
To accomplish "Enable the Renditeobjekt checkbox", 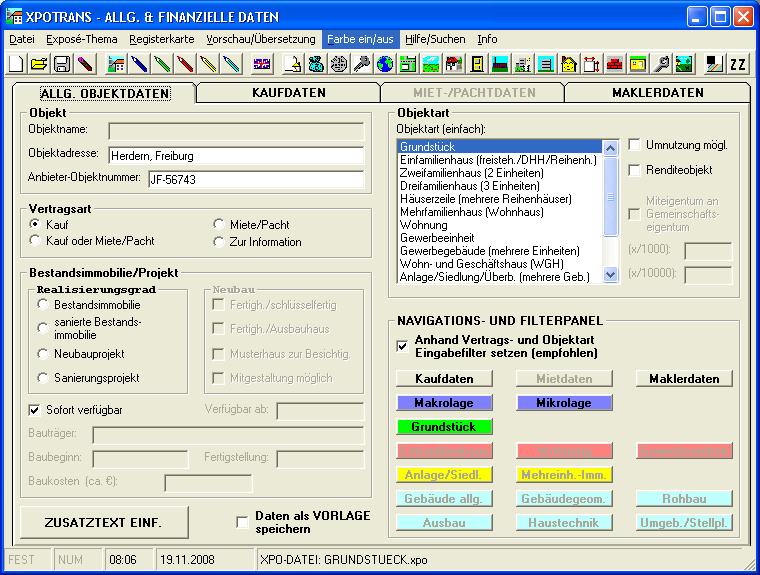I will [x=634, y=170].
